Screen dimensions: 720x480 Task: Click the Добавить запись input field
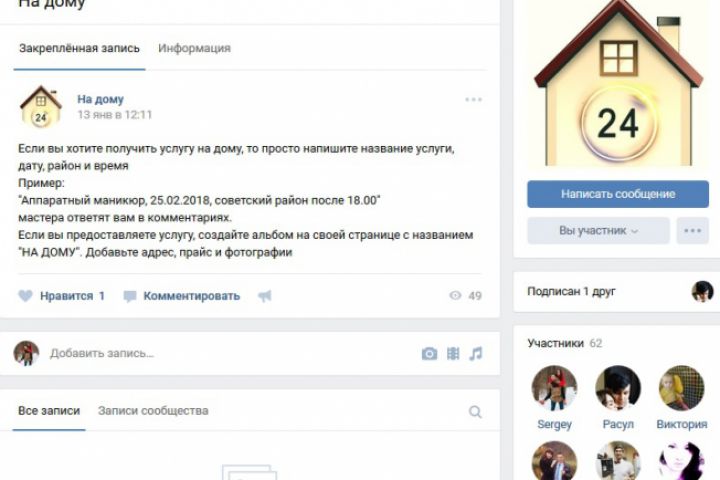pos(230,353)
